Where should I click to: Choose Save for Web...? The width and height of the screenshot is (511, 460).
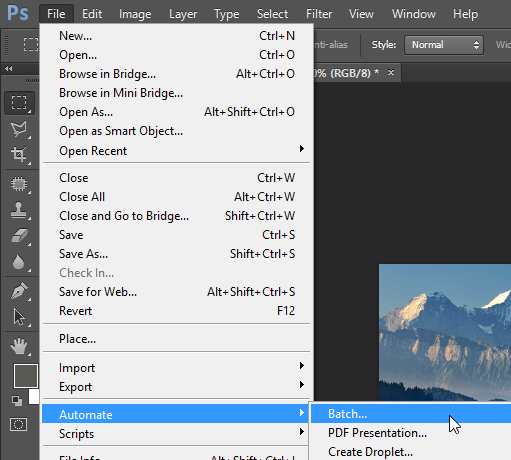[x=176, y=292]
